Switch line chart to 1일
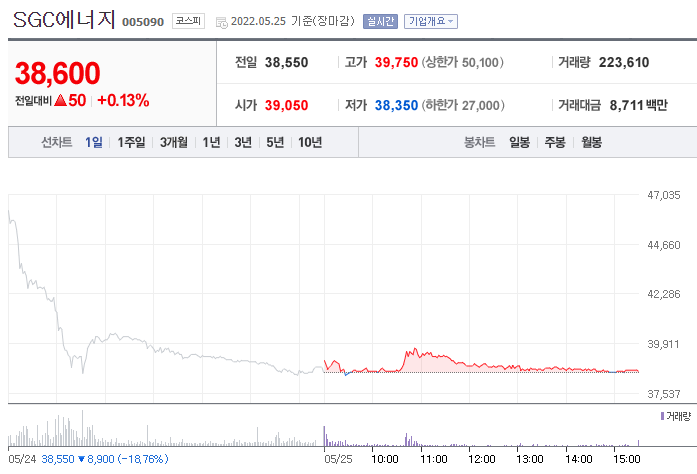Viewport: 697px width, 474px height. tap(94, 142)
